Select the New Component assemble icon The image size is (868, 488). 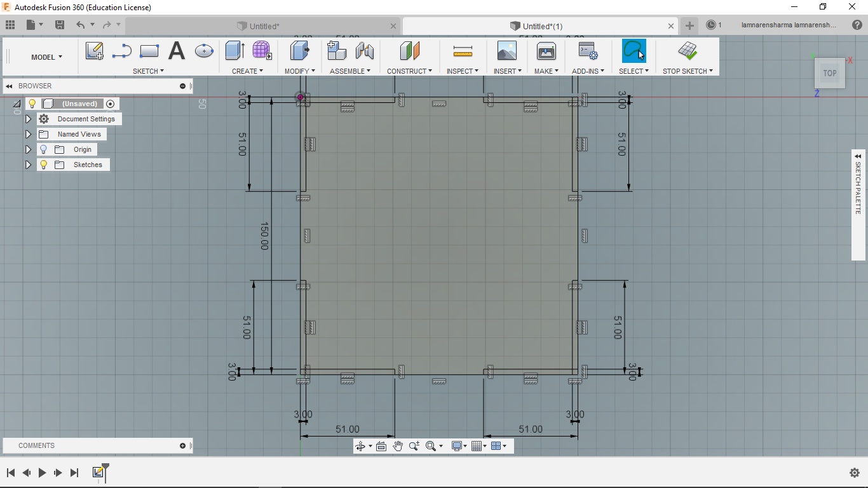pos(337,51)
